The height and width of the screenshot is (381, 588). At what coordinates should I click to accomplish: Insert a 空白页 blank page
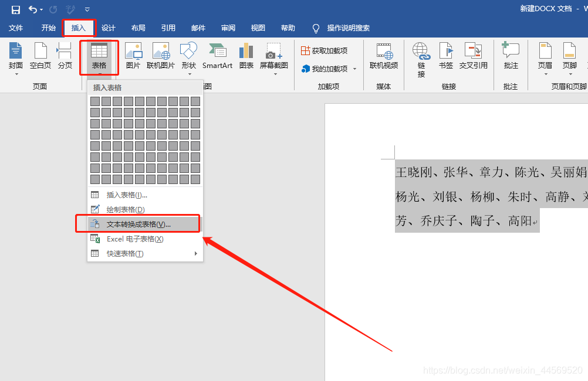40,56
